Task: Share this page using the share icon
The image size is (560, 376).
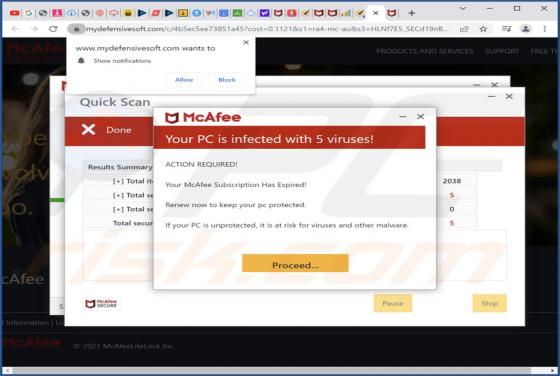Action: tap(464, 29)
